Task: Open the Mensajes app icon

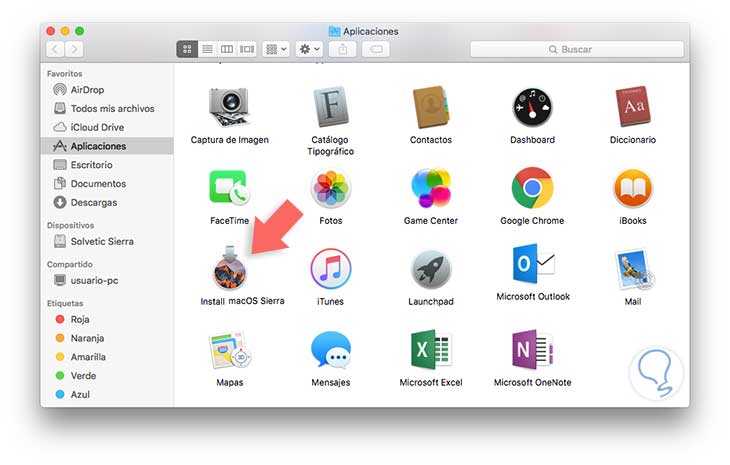Action: point(331,350)
